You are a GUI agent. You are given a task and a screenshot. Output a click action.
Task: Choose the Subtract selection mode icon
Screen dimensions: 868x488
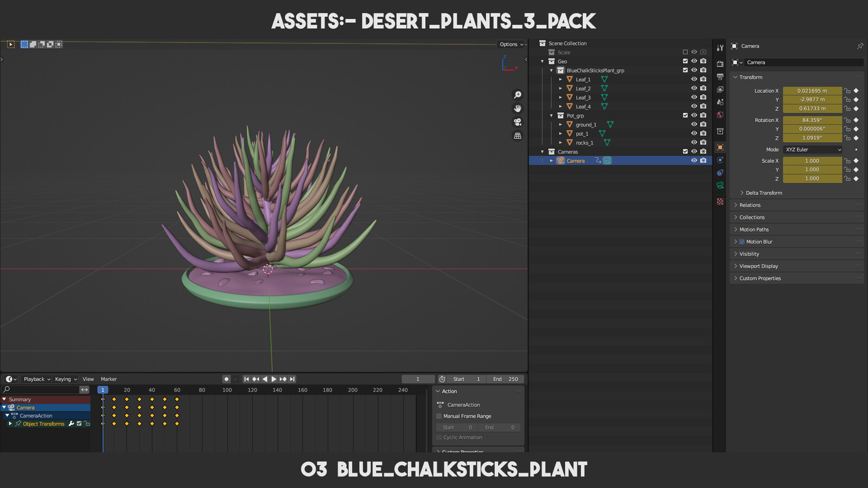click(x=41, y=44)
